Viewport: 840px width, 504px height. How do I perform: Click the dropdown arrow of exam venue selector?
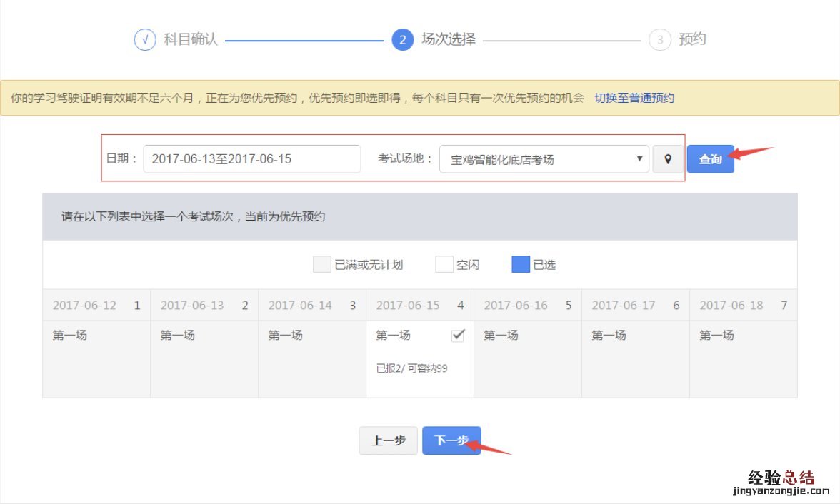point(639,159)
